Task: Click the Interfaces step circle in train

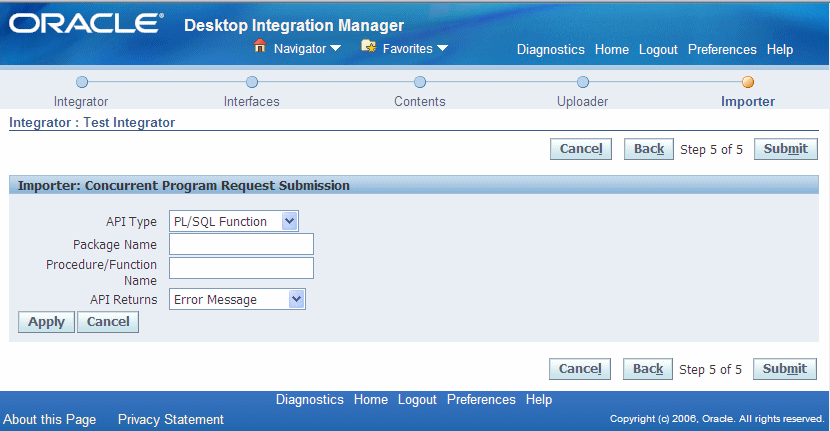Action: (252, 82)
